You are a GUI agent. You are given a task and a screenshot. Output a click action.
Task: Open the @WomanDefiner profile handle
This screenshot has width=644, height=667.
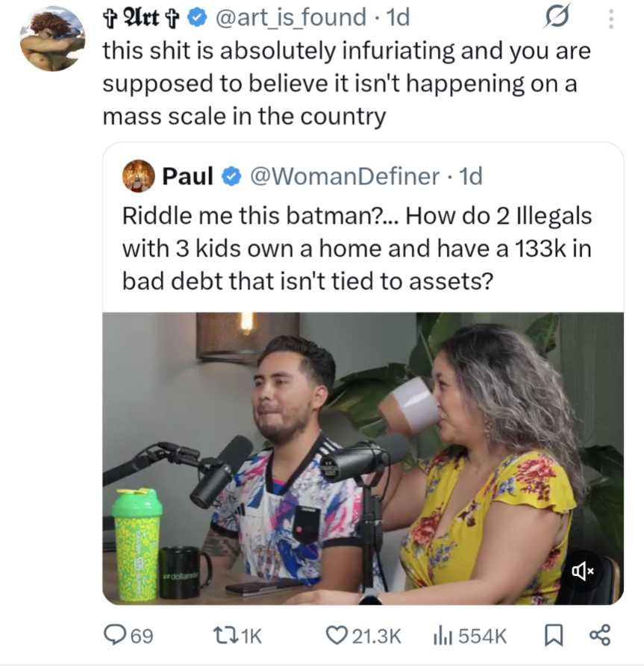click(x=343, y=177)
